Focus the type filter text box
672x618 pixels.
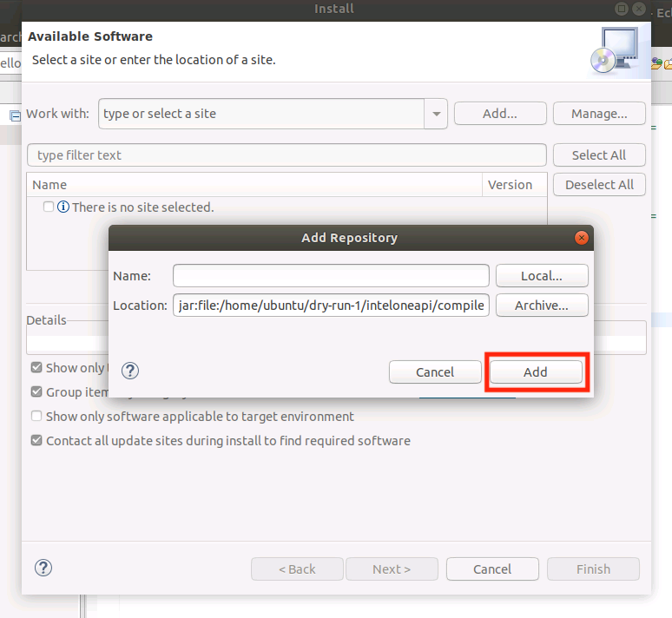point(287,155)
